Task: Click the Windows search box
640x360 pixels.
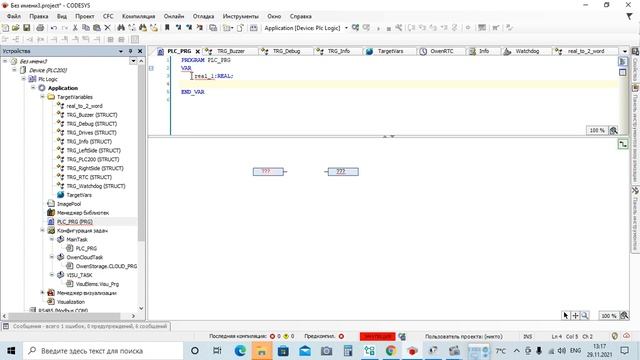Action: point(103,351)
